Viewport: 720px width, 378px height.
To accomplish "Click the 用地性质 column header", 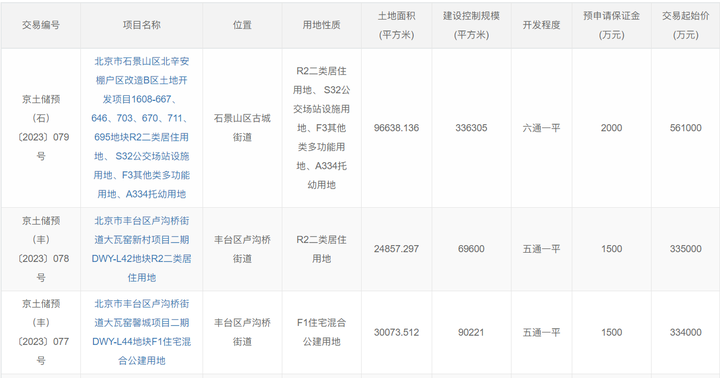I will 321,25.
